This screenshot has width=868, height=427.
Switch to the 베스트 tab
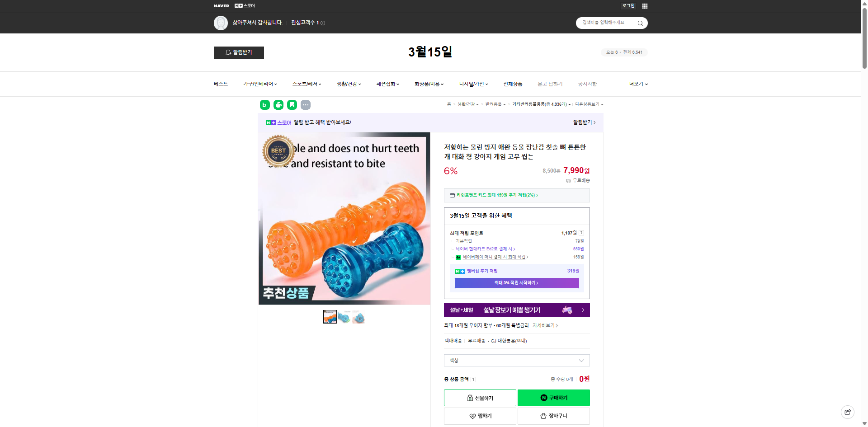tap(220, 84)
